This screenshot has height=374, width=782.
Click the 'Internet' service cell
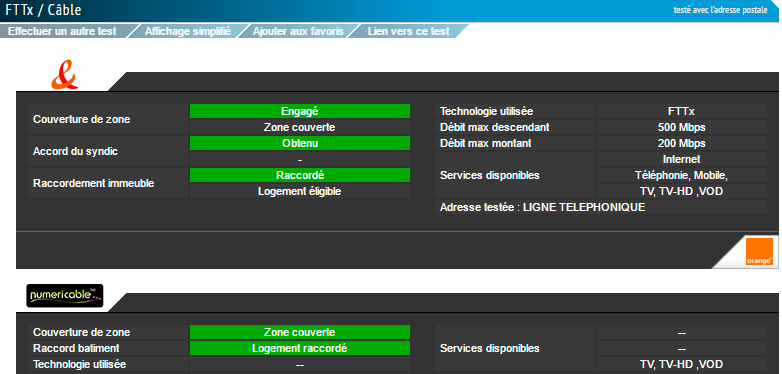pos(681,159)
